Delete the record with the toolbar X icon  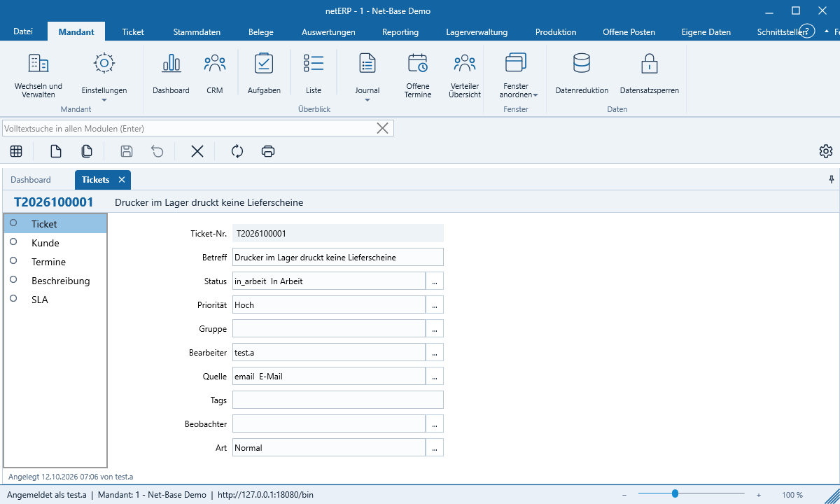click(x=197, y=151)
